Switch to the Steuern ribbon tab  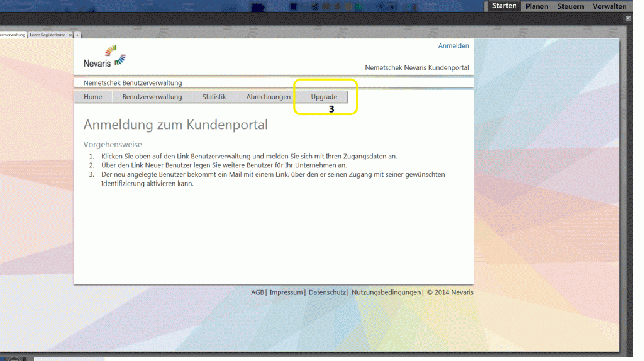[x=570, y=6]
